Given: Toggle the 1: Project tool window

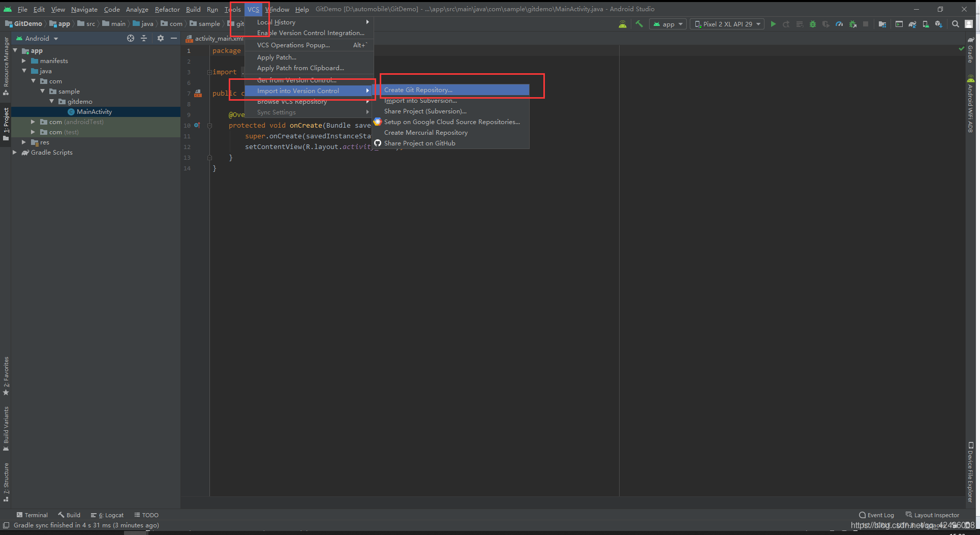Looking at the screenshot, I should [x=6, y=125].
